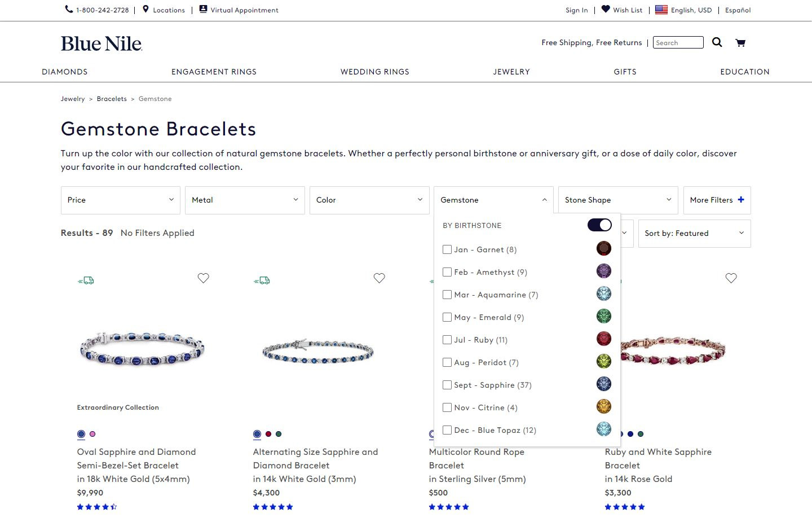Open the Stone Shape dropdown

pyautogui.click(x=618, y=200)
